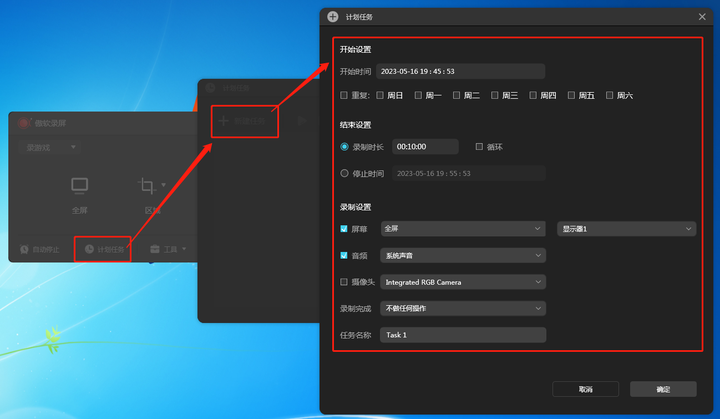The width and height of the screenshot is (720, 419).
Task: Click the 傲软录屏 red logo icon
Action: tap(23, 123)
